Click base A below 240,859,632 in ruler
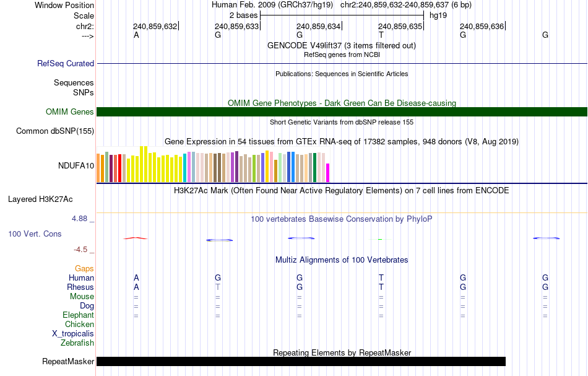The image size is (588, 376). [136, 35]
